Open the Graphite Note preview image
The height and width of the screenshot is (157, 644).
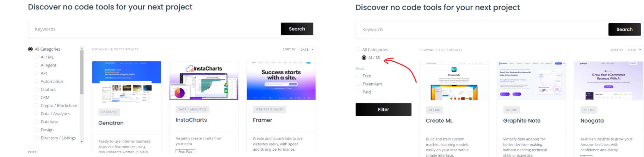pos(531,81)
